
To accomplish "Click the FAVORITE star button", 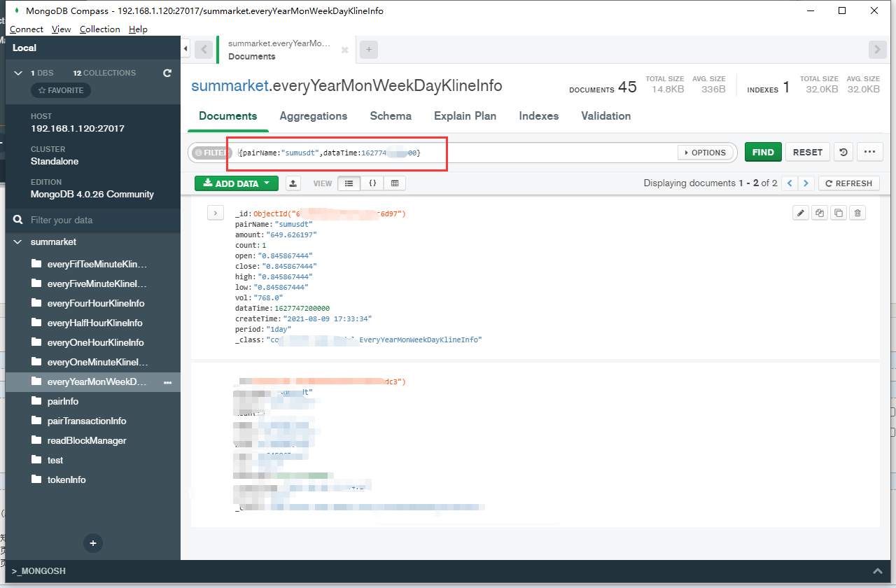I will pyautogui.click(x=61, y=90).
